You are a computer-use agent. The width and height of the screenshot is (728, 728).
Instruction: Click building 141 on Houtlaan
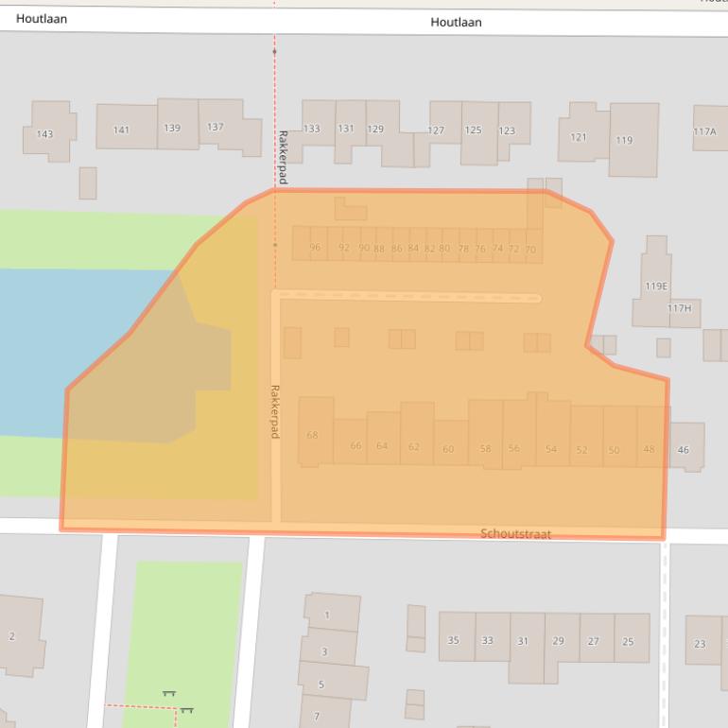pyautogui.click(x=122, y=130)
